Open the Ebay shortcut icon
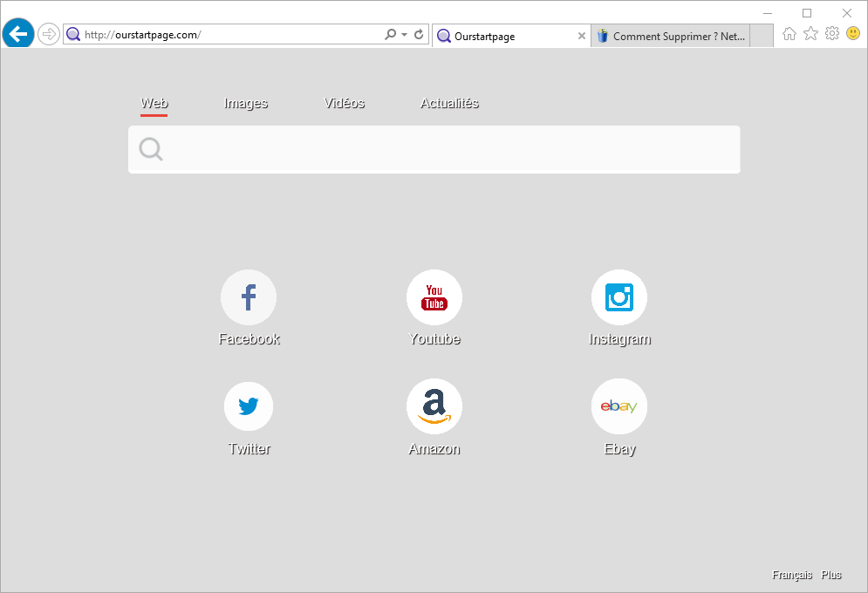This screenshot has width=868, height=593. coord(619,406)
